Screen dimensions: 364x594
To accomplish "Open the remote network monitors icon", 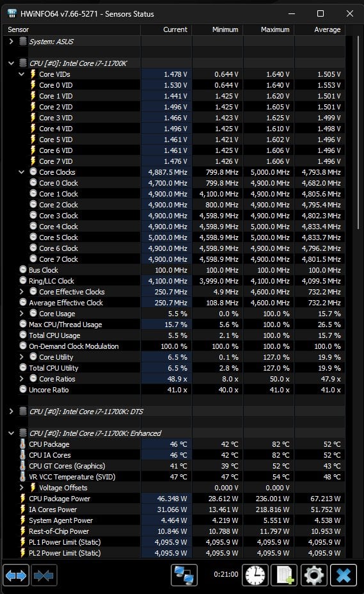I will click(184, 575).
